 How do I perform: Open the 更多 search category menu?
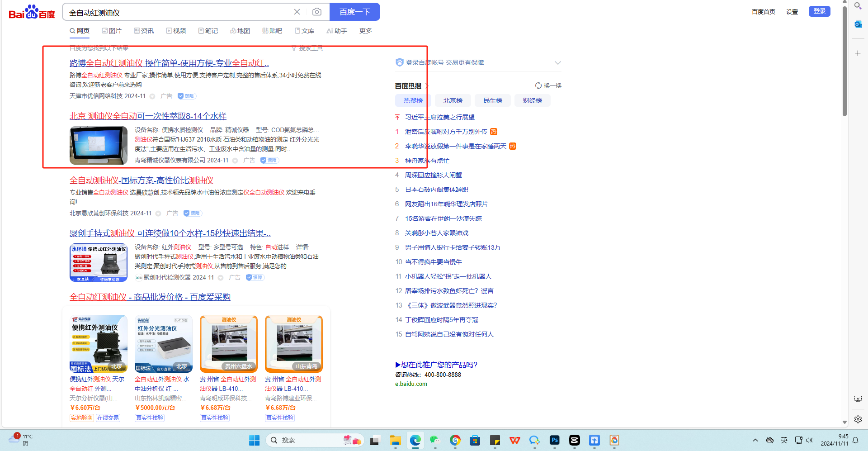(x=365, y=31)
